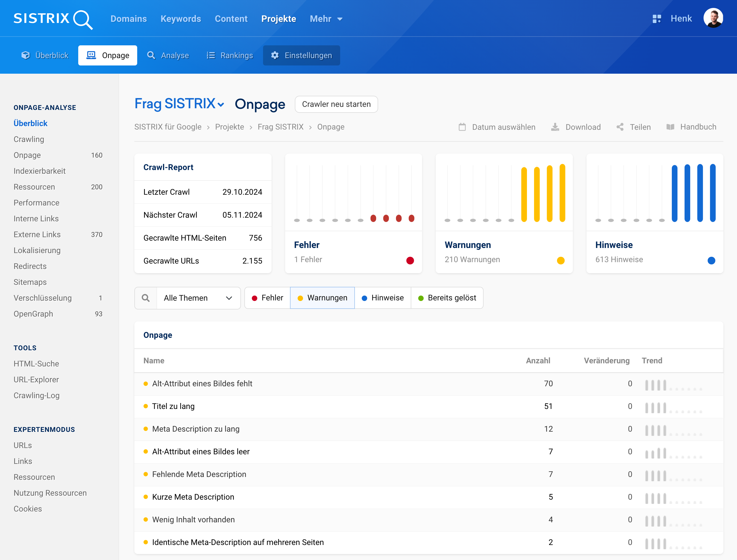The image size is (737, 560).
Task: Toggle the Bereits gelöst filter
Action: [447, 298]
